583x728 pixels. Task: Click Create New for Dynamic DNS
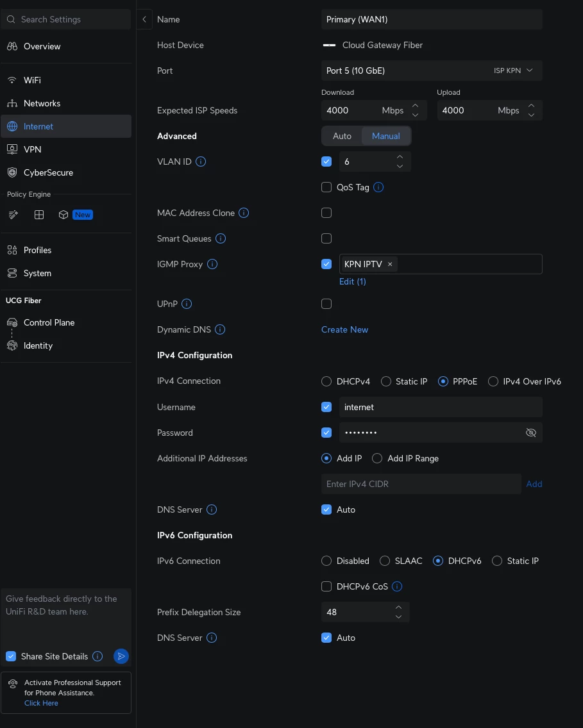coord(344,329)
